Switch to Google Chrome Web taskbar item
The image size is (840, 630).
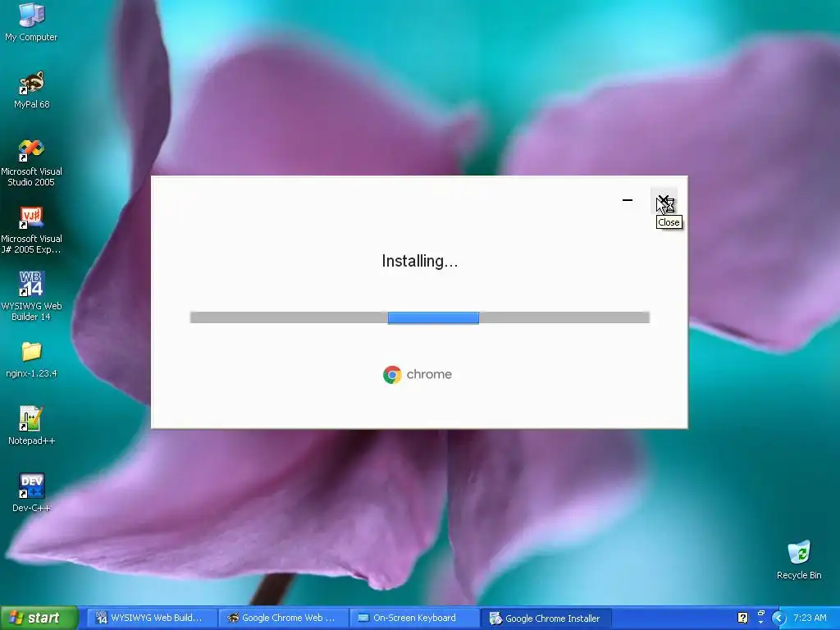(283, 619)
